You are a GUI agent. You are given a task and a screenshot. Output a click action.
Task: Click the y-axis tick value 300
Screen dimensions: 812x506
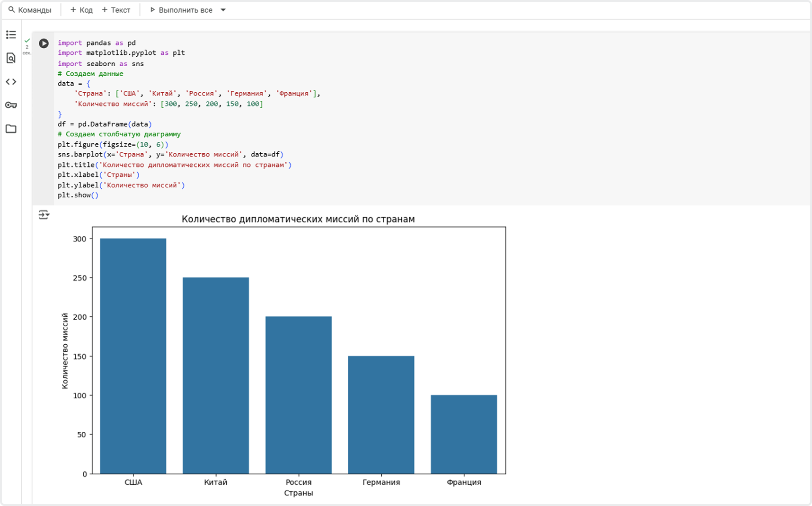79,239
